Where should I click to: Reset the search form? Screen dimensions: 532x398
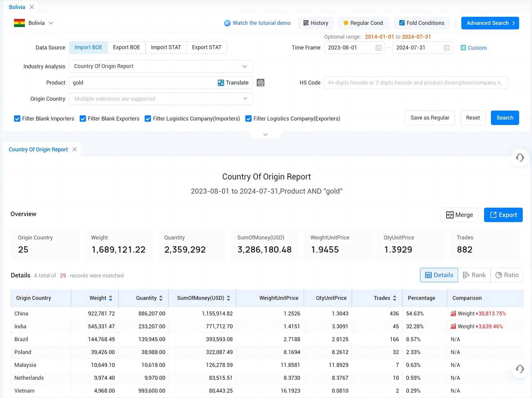pyautogui.click(x=473, y=118)
